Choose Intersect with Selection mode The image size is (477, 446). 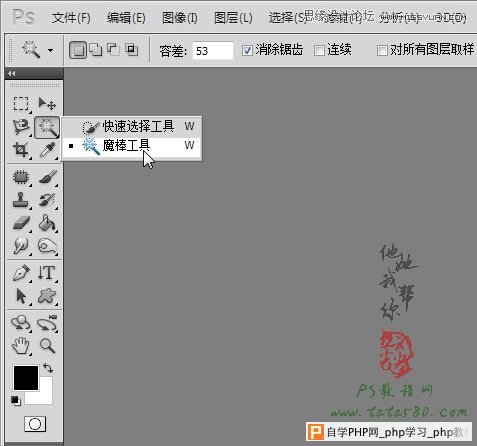pos(131,50)
